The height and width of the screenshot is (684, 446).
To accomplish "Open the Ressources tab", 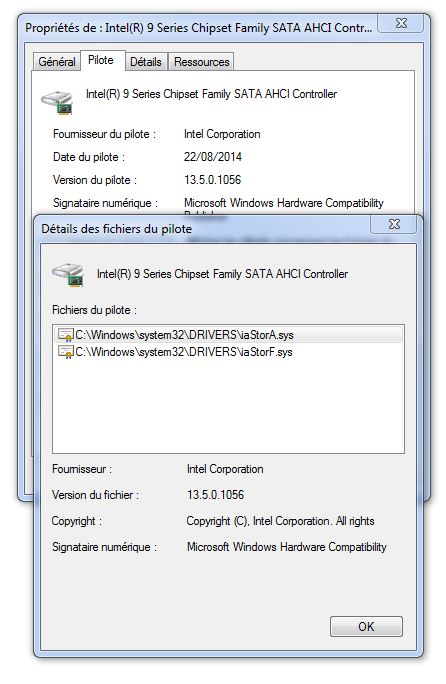I will [202, 62].
